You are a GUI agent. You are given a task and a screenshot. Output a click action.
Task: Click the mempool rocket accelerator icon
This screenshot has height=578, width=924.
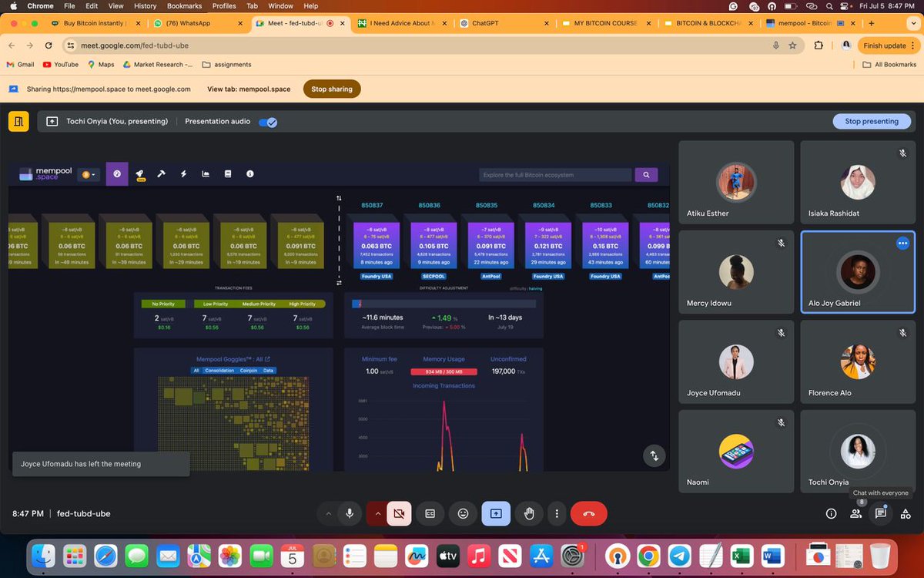pyautogui.click(x=140, y=174)
